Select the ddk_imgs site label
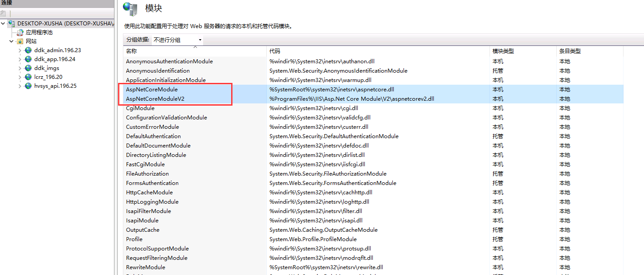This screenshot has width=644, height=275. tap(47, 68)
